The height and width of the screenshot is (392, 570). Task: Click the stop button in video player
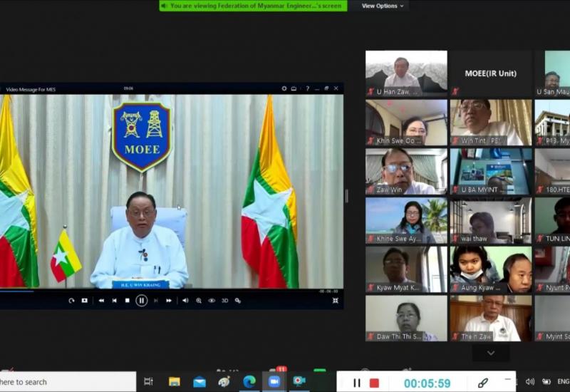[128, 301]
